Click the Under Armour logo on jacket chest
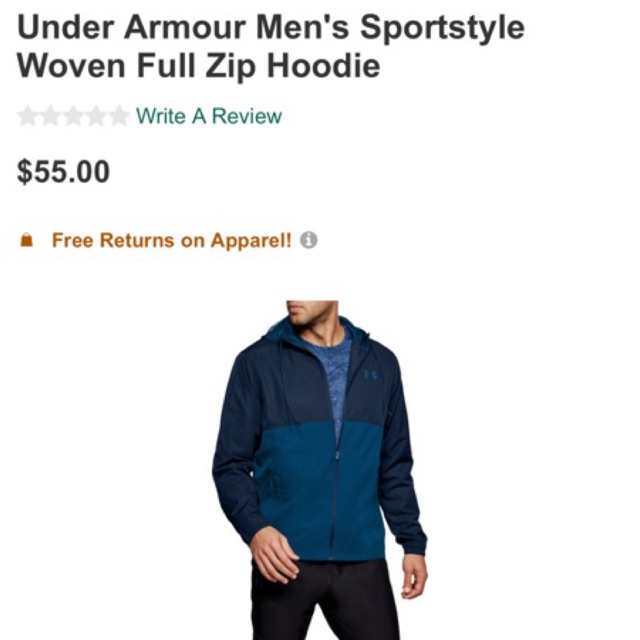The height and width of the screenshot is (640, 640). tap(370, 374)
